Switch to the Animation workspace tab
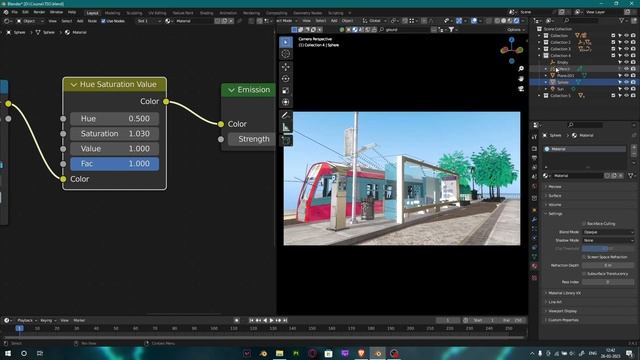The height and width of the screenshot is (360, 640). 228,13
